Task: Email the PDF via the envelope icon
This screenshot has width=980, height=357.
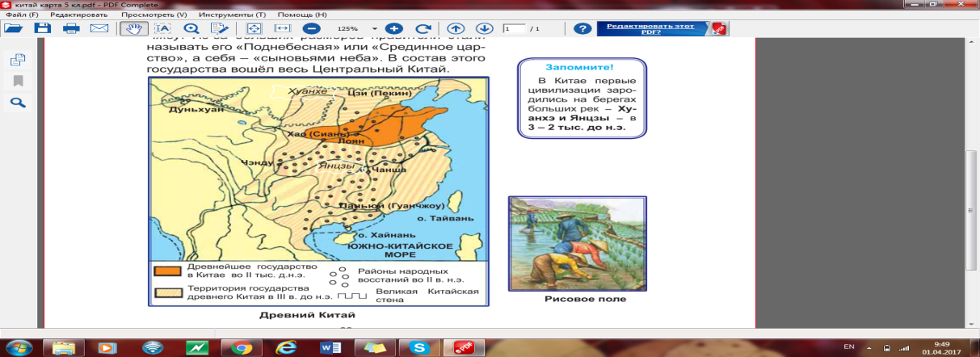Action: click(x=99, y=28)
